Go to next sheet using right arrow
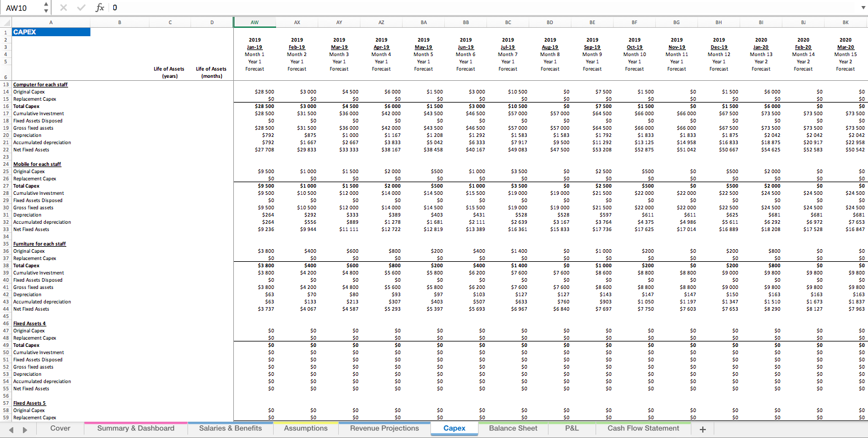The height and width of the screenshot is (438, 868). pyautogui.click(x=24, y=429)
